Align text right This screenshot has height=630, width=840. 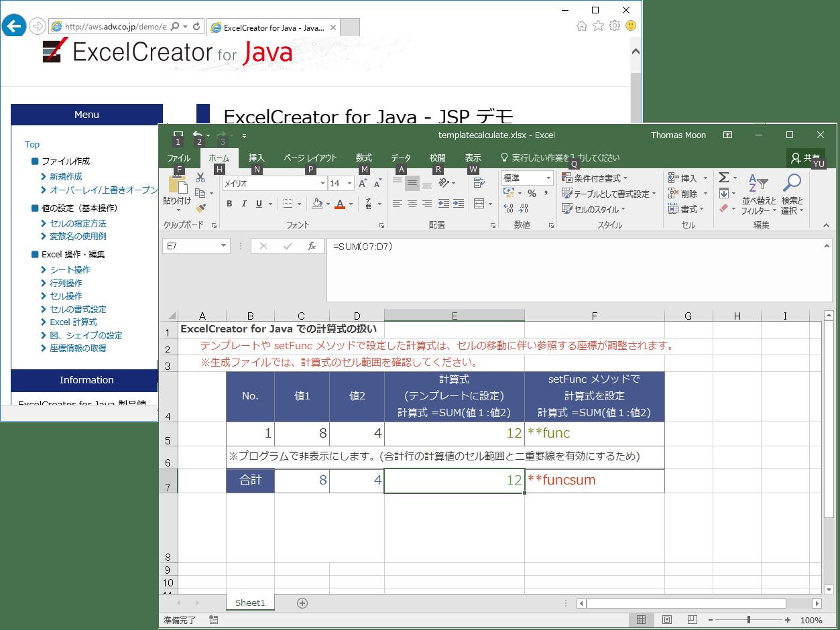pos(427,204)
